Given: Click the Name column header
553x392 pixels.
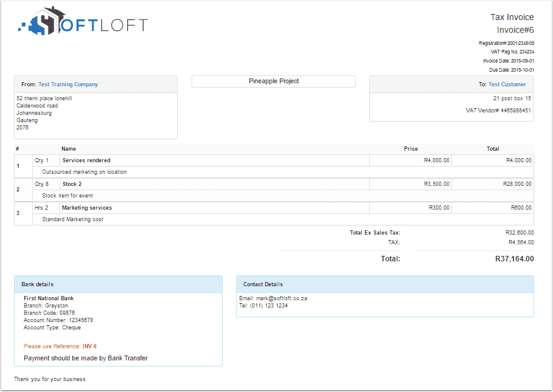Looking at the screenshot, I should (x=68, y=149).
